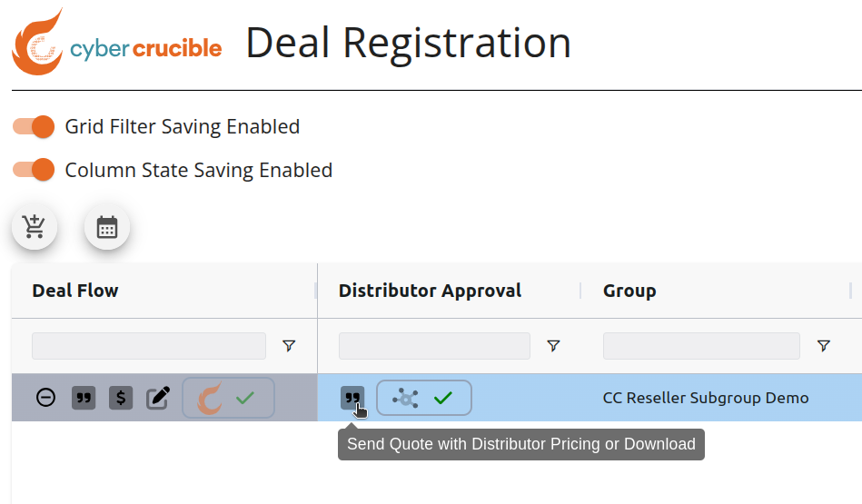
Task: Sort by the Distributor Approval column header
Action: [430, 291]
